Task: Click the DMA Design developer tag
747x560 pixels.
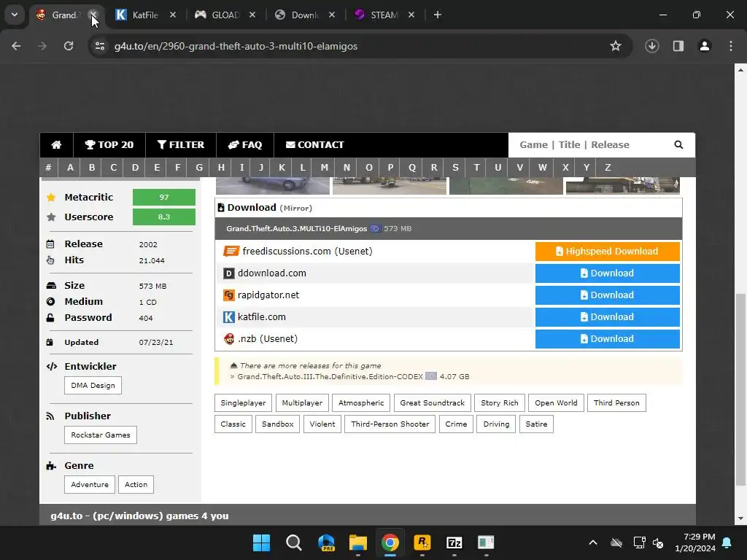Action: pyautogui.click(x=93, y=385)
